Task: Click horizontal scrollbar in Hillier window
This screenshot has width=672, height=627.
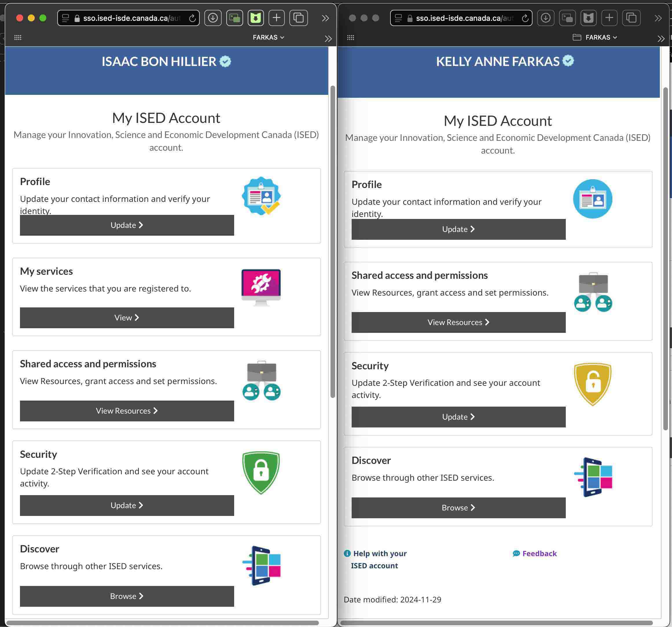Action: click(163, 623)
